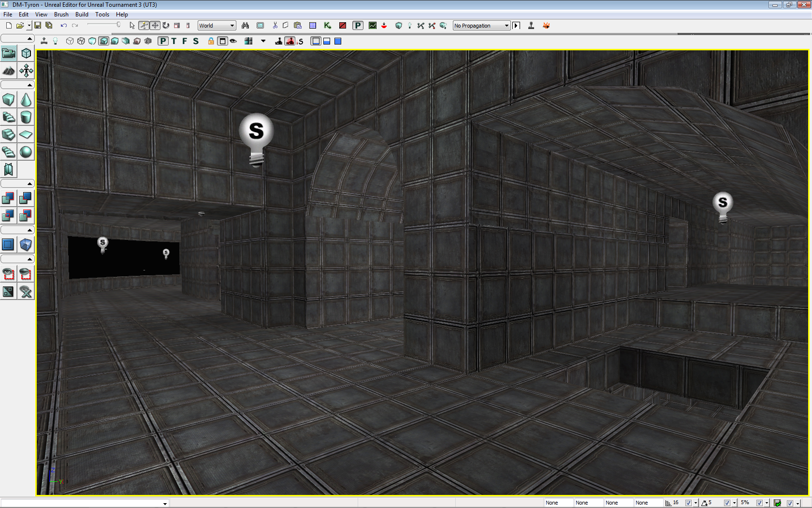Screen dimensions: 812x508
Task: Toggle the viewport lock icon
Action: pyautogui.click(x=211, y=41)
